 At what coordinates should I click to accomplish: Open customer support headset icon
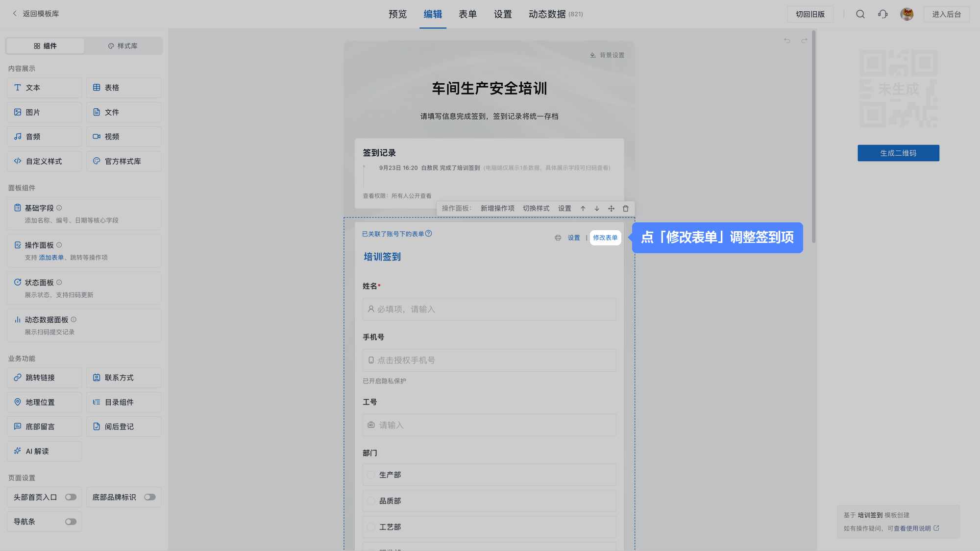pos(883,14)
